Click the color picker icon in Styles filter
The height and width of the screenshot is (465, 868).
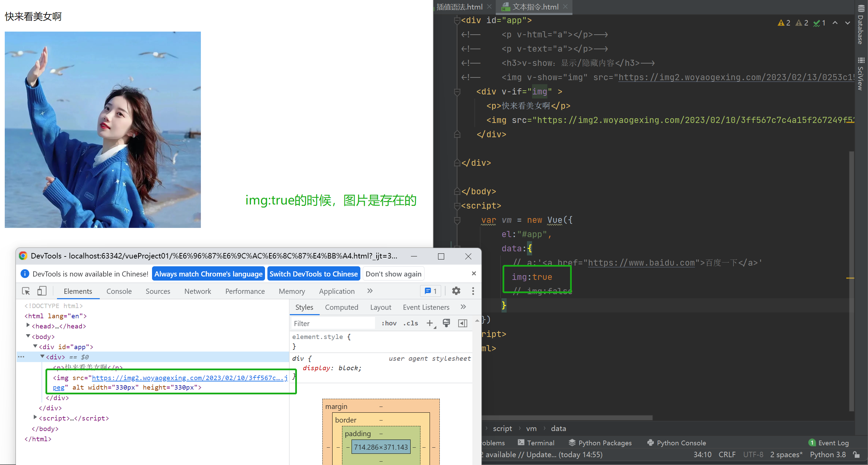point(447,323)
